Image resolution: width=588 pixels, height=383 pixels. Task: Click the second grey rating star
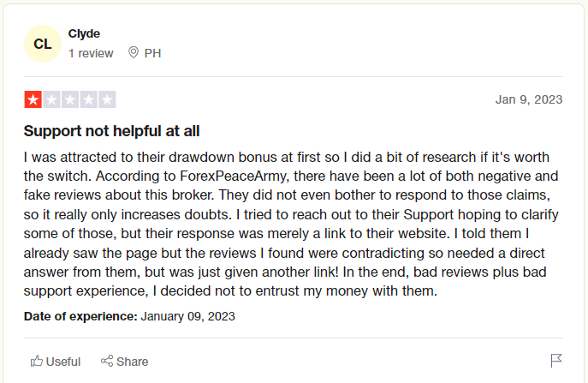click(x=51, y=99)
